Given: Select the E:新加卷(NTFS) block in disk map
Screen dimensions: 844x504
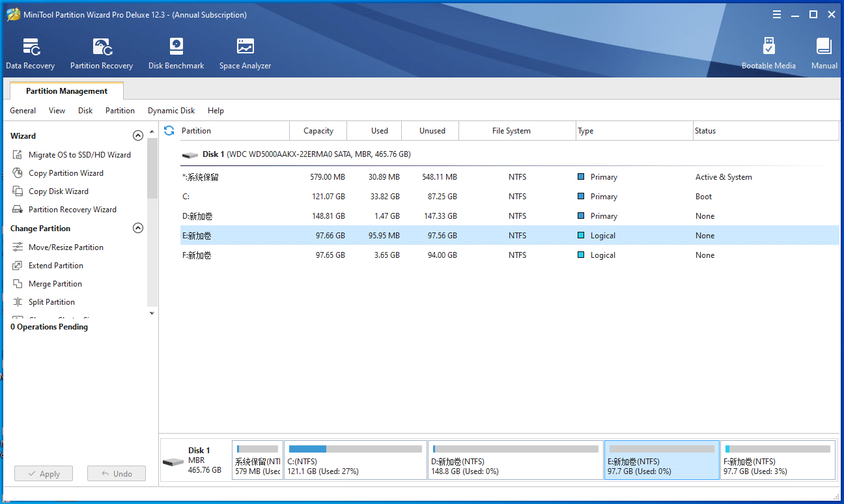Looking at the screenshot, I should pyautogui.click(x=662, y=460).
